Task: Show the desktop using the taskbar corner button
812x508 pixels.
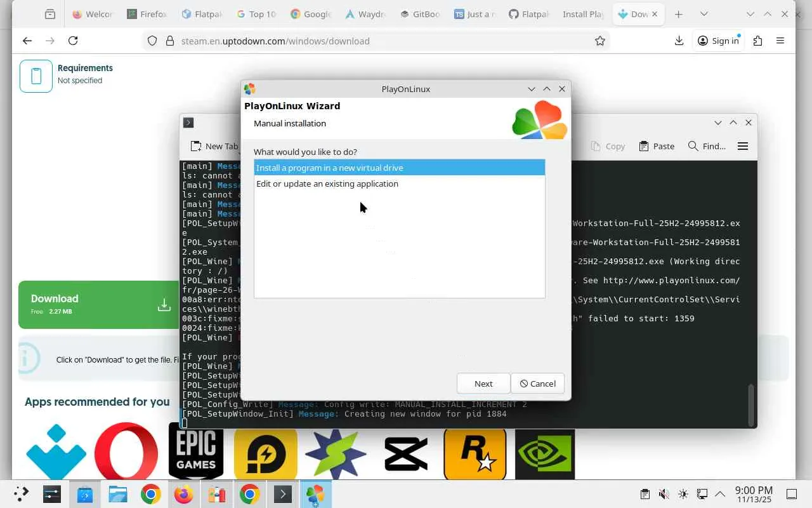Action: pos(792,494)
